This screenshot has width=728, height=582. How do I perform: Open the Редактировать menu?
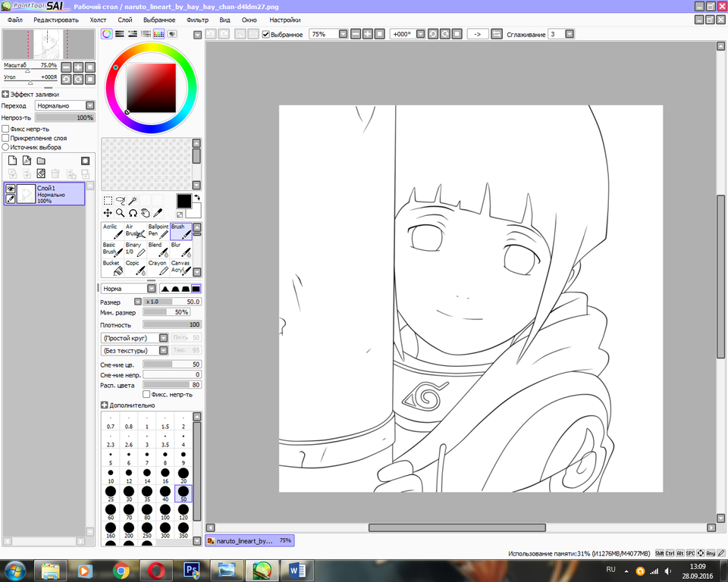click(56, 20)
